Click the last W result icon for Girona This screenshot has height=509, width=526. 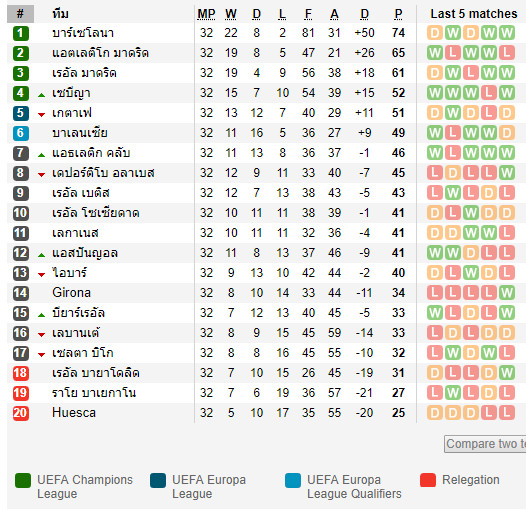pyautogui.click(x=507, y=293)
